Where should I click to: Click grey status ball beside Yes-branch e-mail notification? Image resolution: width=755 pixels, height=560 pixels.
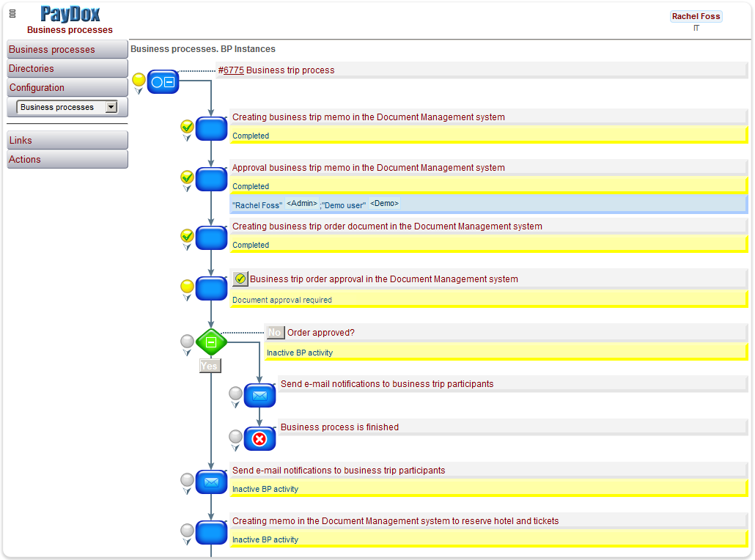pyautogui.click(x=187, y=479)
